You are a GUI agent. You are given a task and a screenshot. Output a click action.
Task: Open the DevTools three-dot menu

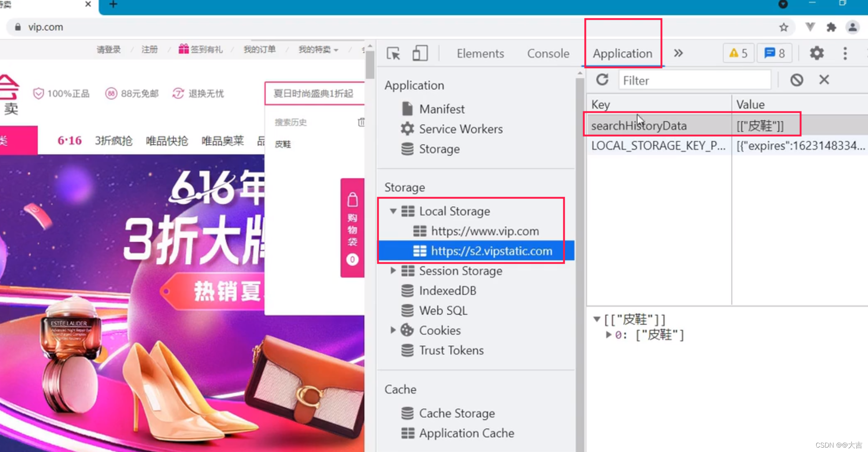point(845,53)
